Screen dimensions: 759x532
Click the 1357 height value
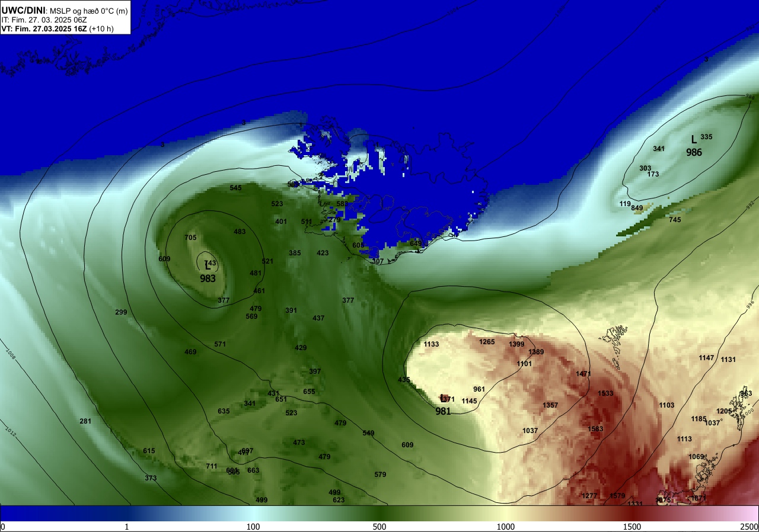(550, 405)
